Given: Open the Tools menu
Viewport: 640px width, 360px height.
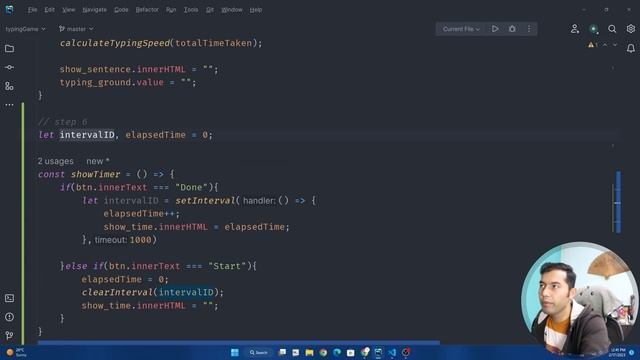Looking at the screenshot, I should [x=191, y=10].
